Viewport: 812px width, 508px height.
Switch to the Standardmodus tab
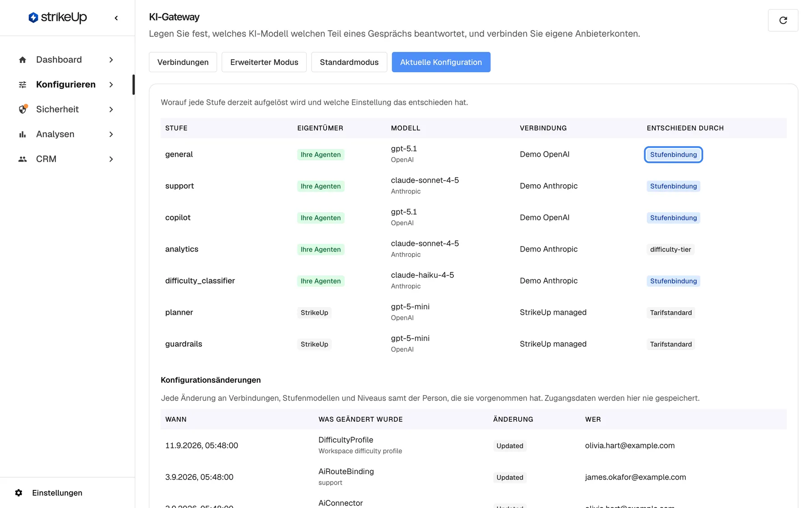point(349,62)
